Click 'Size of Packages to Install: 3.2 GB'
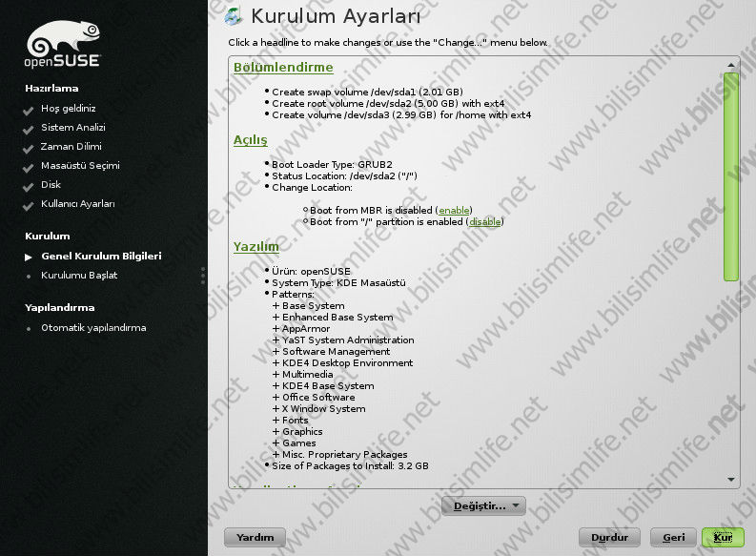 tap(350, 466)
